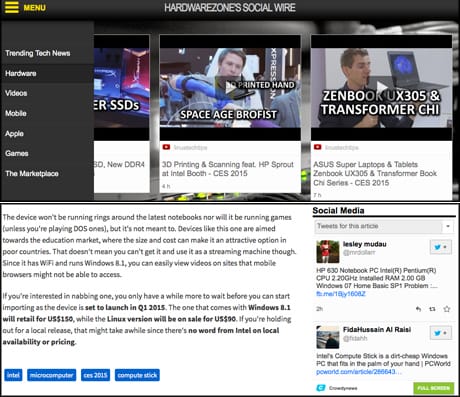Open Games sidebar section

coord(17,153)
